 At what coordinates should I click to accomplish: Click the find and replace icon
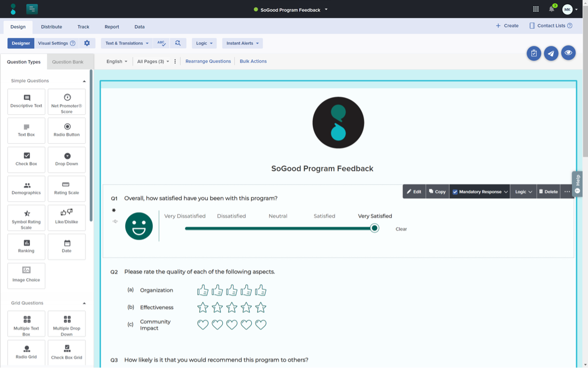click(178, 43)
